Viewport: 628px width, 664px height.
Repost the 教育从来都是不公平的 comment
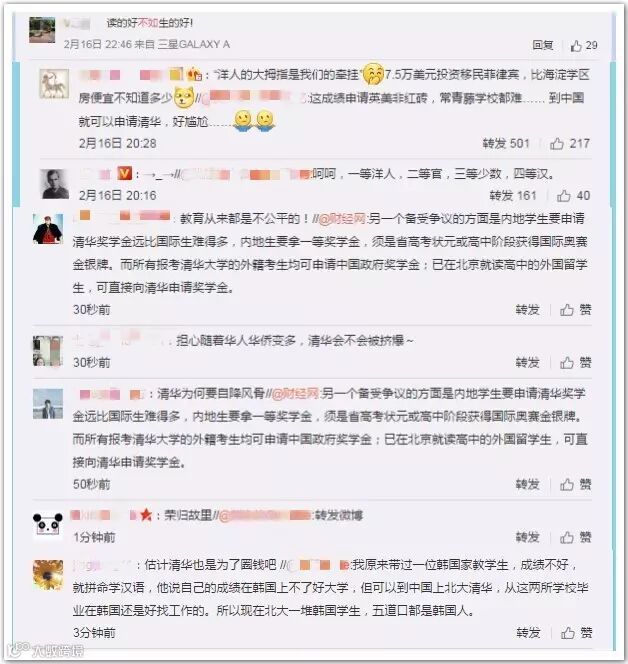pyautogui.click(x=527, y=310)
